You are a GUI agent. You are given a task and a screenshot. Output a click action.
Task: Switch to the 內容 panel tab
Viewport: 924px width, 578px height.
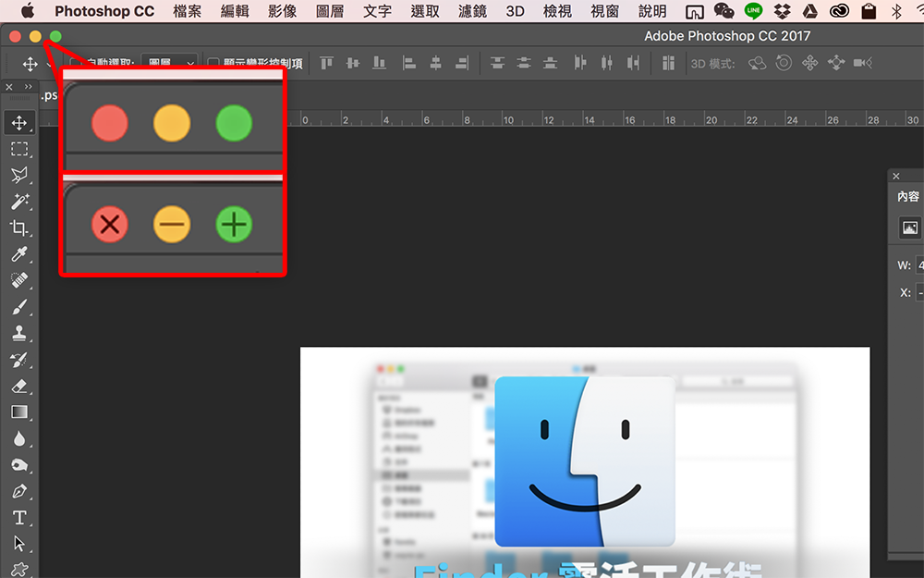(908, 196)
